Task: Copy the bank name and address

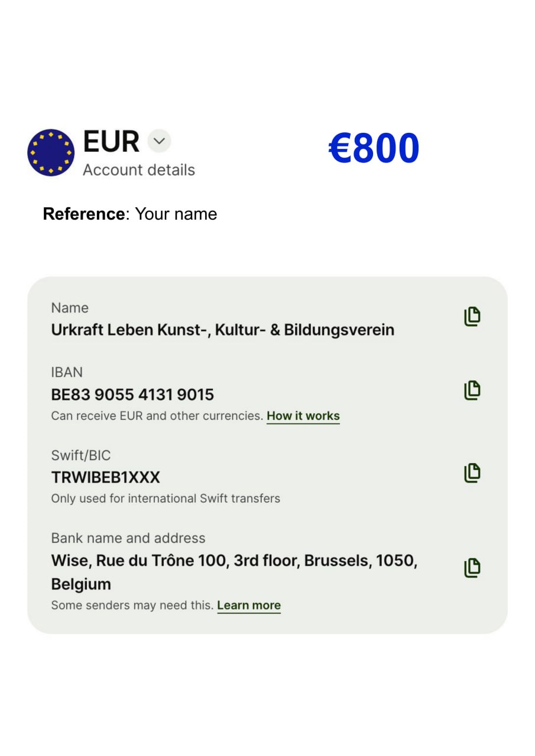Action: [472, 568]
